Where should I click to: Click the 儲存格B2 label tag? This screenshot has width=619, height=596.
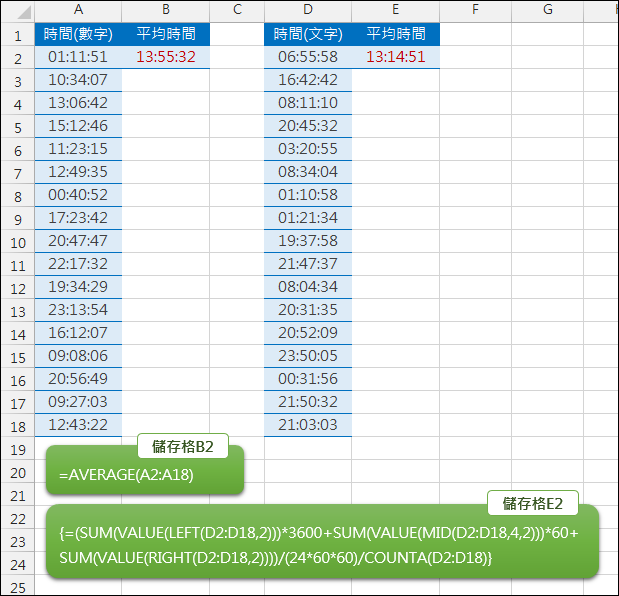(x=183, y=446)
